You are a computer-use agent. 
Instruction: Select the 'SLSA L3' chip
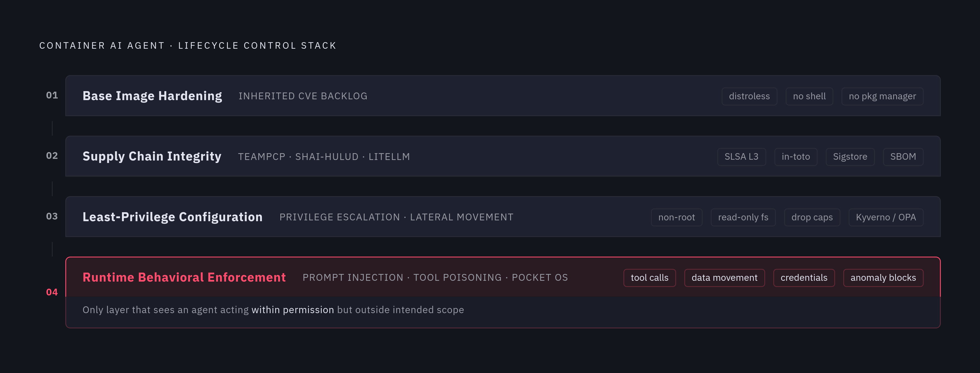(x=741, y=157)
